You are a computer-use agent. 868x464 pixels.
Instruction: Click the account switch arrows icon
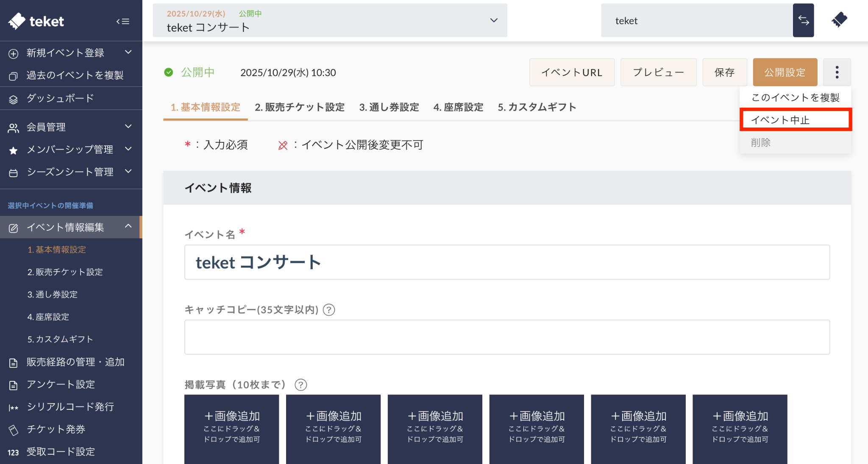803,20
